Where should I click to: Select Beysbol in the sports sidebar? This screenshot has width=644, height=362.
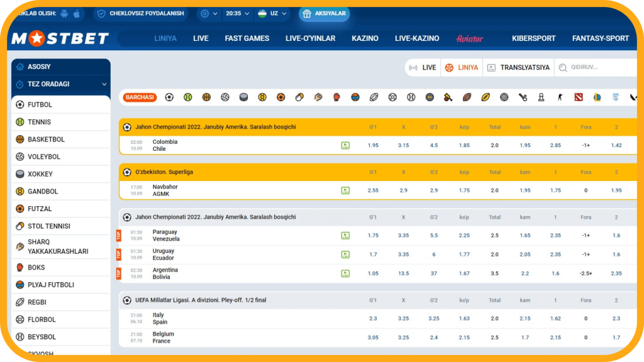tap(61, 337)
